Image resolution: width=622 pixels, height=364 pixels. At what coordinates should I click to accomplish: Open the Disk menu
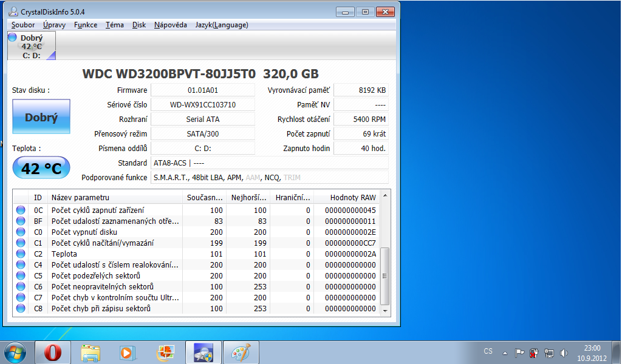coord(139,25)
